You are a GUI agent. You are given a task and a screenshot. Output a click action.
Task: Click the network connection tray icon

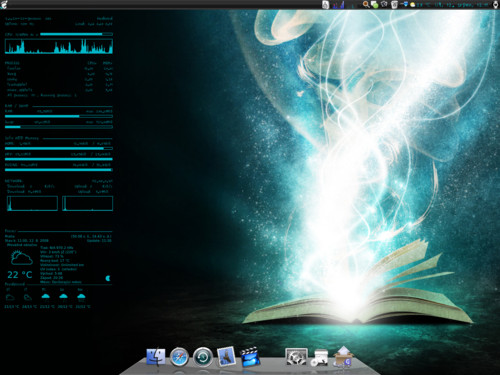404,4
